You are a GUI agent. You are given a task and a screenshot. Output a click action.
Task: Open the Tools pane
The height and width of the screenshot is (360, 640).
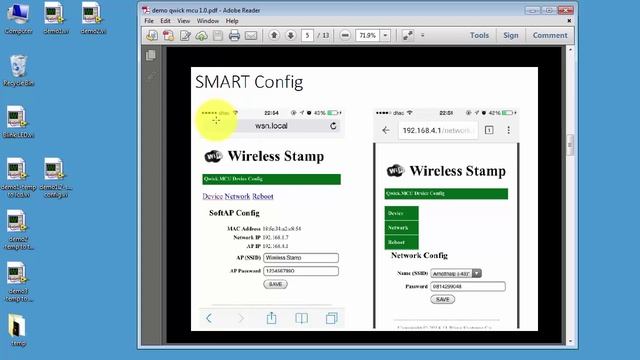tap(479, 36)
